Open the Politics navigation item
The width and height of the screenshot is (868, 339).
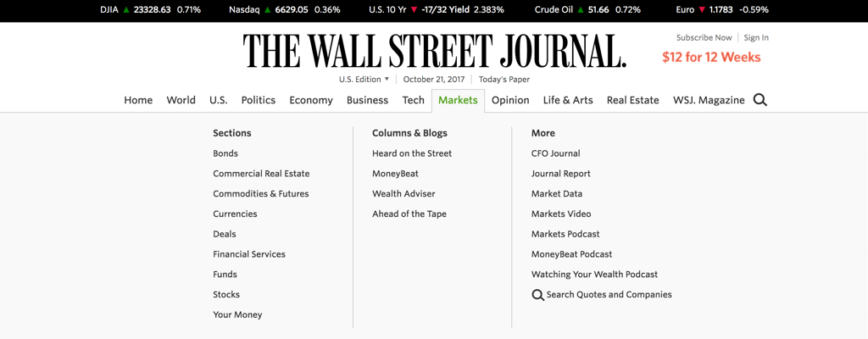click(258, 100)
